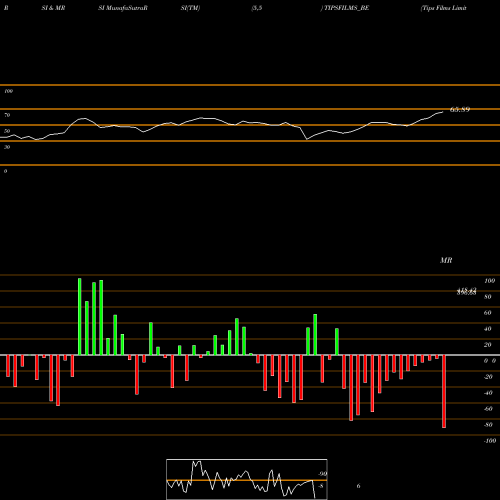Click the RSI axis label 50
This screenshot has width=500, height=500.
[7, 131]
